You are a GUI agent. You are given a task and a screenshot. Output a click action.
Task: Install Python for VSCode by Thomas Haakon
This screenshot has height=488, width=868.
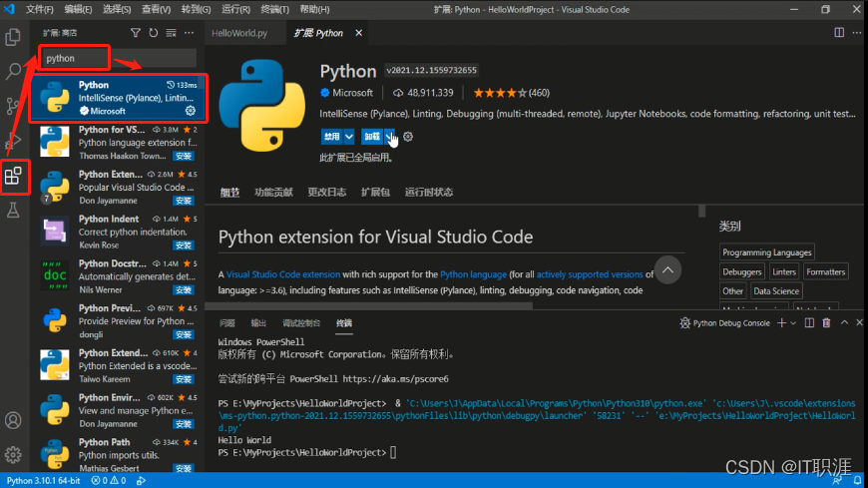tap(184, 157)
